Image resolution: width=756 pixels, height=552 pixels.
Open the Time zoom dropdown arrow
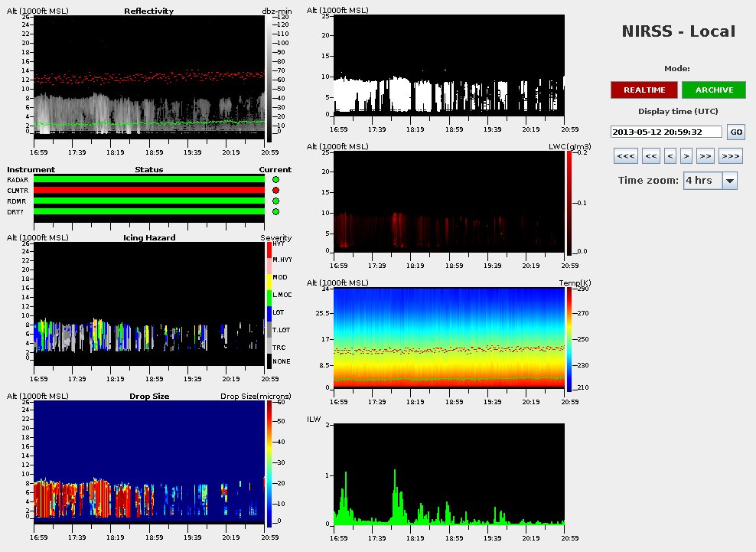point(729,181)
